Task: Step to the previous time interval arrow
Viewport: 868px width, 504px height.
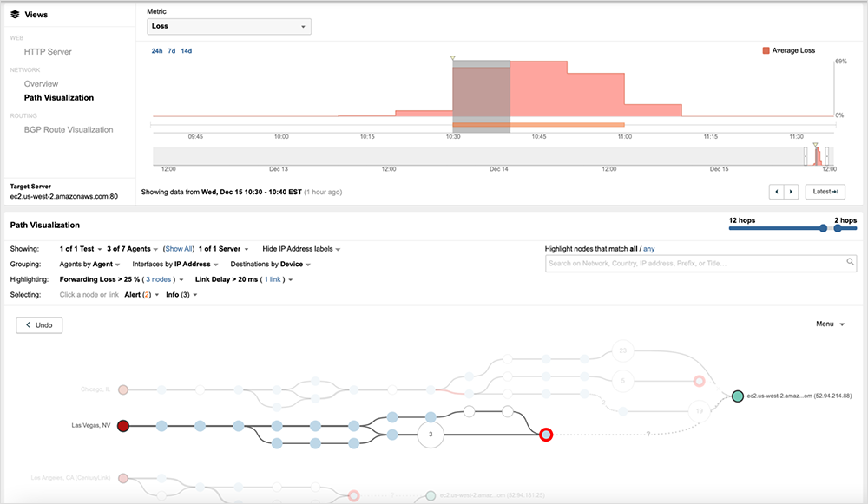Action: click(x=779, y=192)
